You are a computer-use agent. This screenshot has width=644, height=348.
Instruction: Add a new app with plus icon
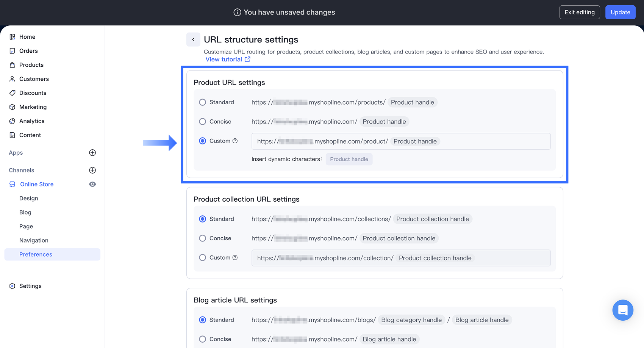click(92, 153)
